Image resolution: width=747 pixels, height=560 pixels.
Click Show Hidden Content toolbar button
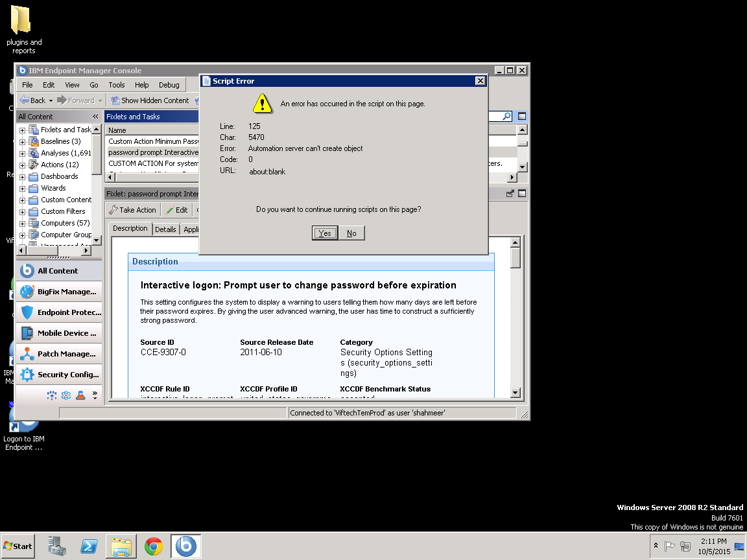(150, 100)
